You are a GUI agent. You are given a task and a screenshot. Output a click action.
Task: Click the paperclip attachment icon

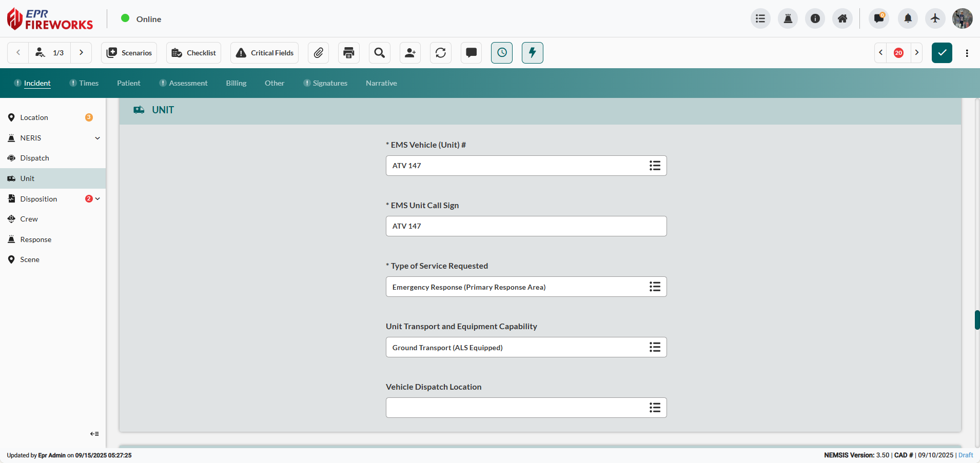[x=318, y=53]
